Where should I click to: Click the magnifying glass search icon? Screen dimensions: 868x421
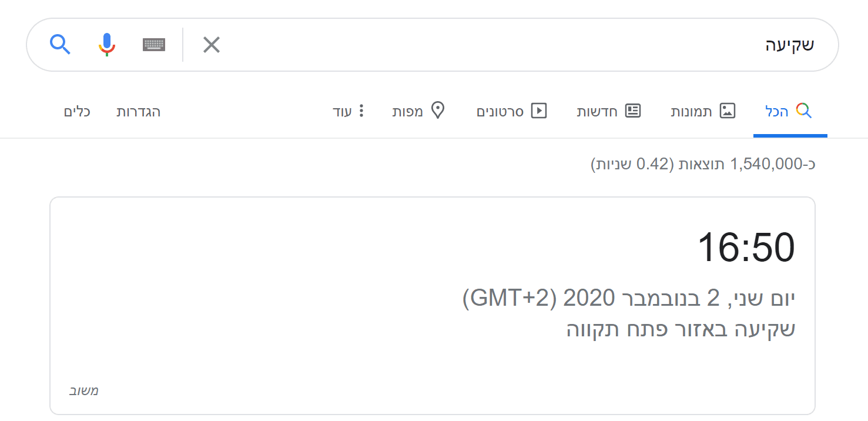(x=59, y=44)
